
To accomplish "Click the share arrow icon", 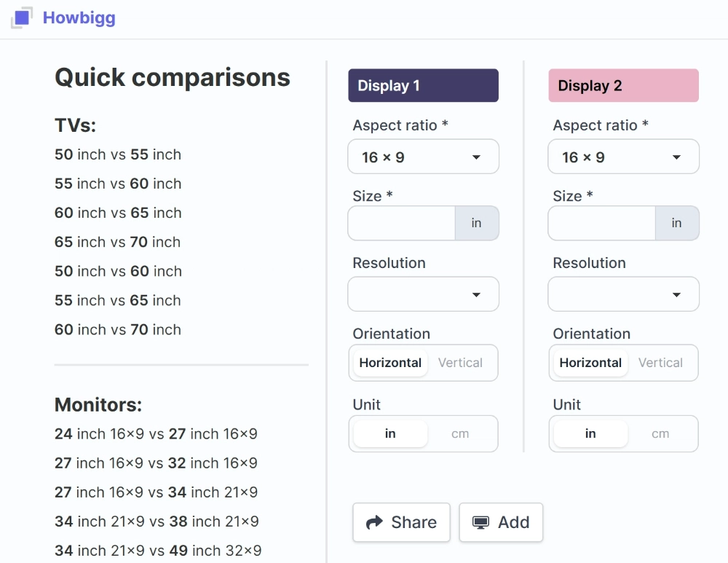I will pos(374,522).
